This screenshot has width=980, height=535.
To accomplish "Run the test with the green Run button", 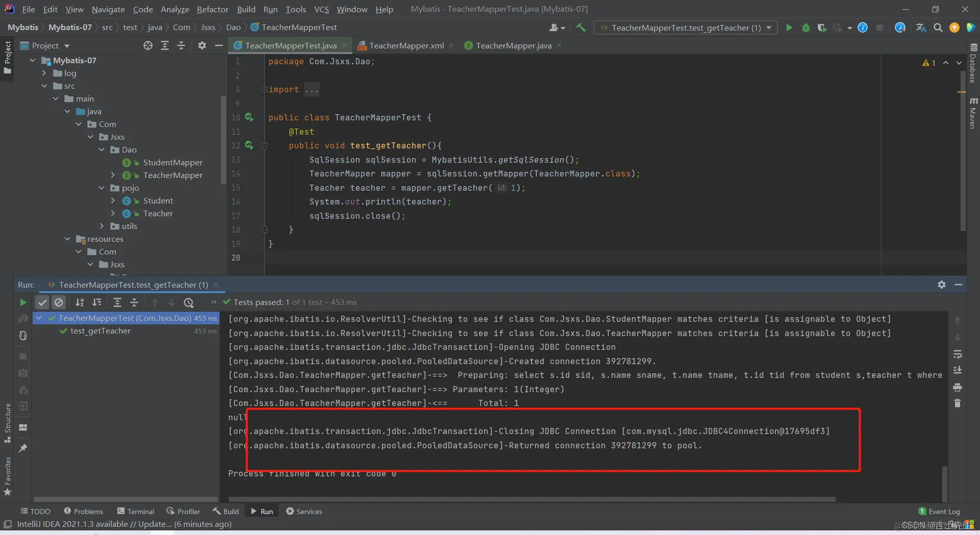I will tap(789, 28).
